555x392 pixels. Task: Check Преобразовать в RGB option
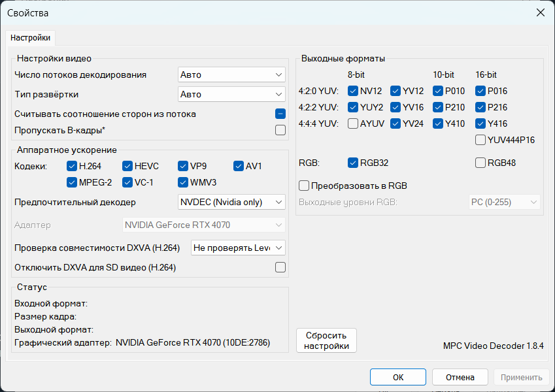point(304,186)
